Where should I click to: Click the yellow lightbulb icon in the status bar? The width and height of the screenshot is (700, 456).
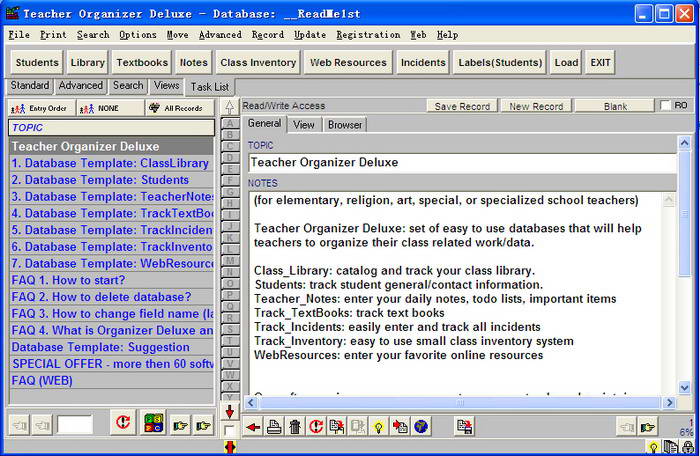tap(653, 447)
